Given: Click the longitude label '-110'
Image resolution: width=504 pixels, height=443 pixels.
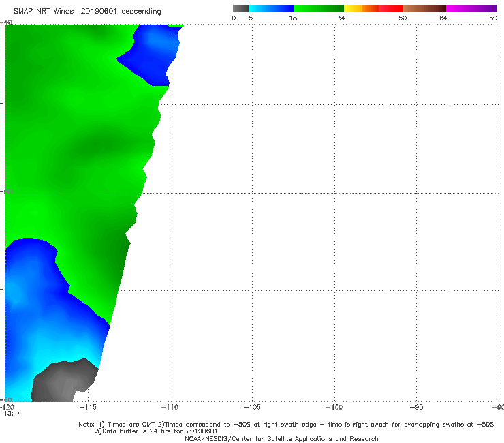Looking at the screenshot, I should click(170, 408).
